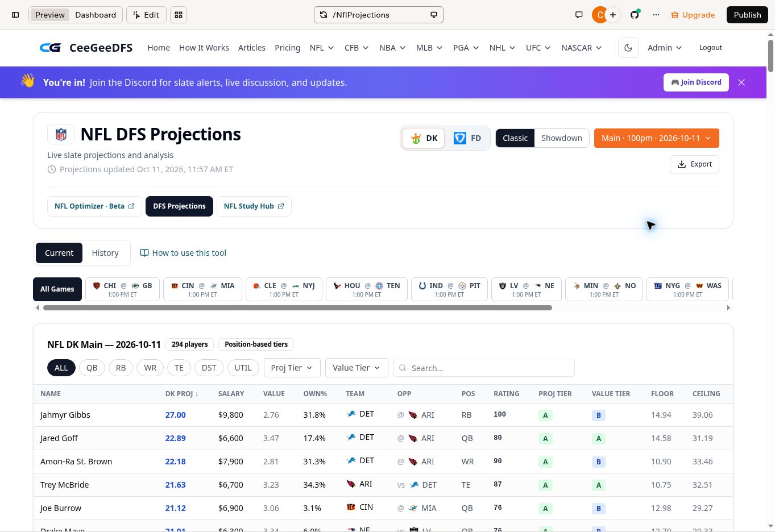Open NFL Optimizer Beta link
This screenshot has width=775, height=532.
[94, 206]
